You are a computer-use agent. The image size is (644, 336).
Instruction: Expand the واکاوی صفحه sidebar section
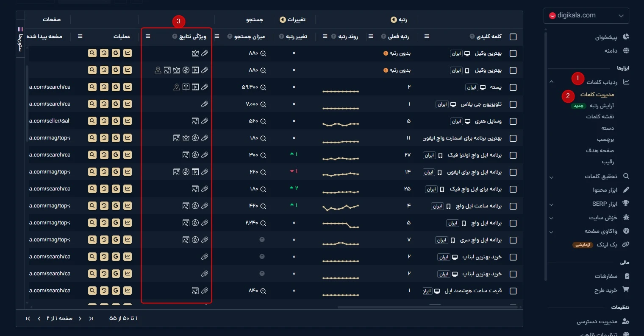[x=551, y=232]
